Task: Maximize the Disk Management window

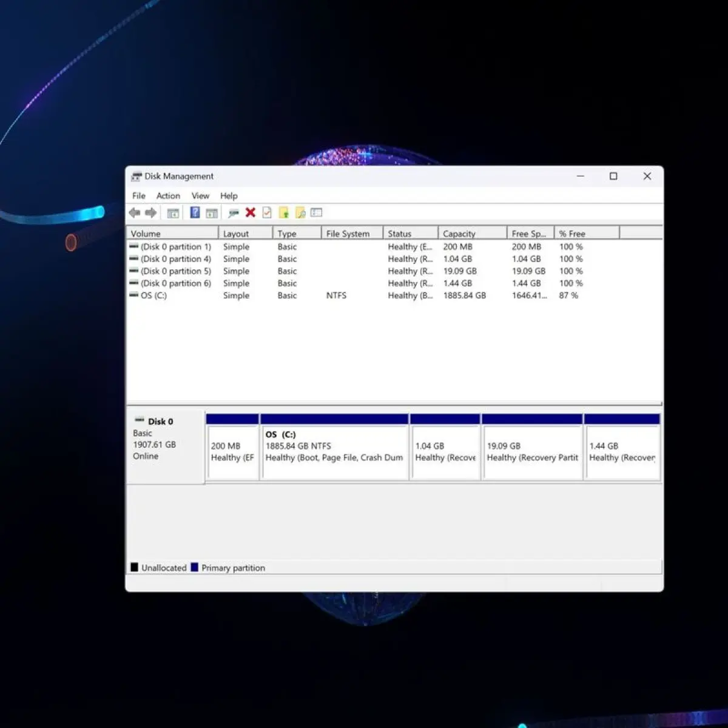Action: pos(613,176)
